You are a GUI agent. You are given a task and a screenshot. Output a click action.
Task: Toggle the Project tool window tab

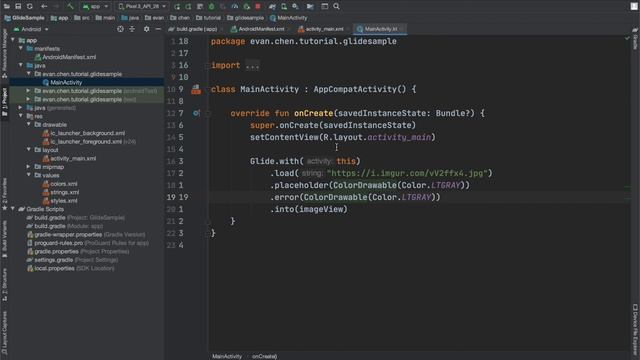(4, 102)
